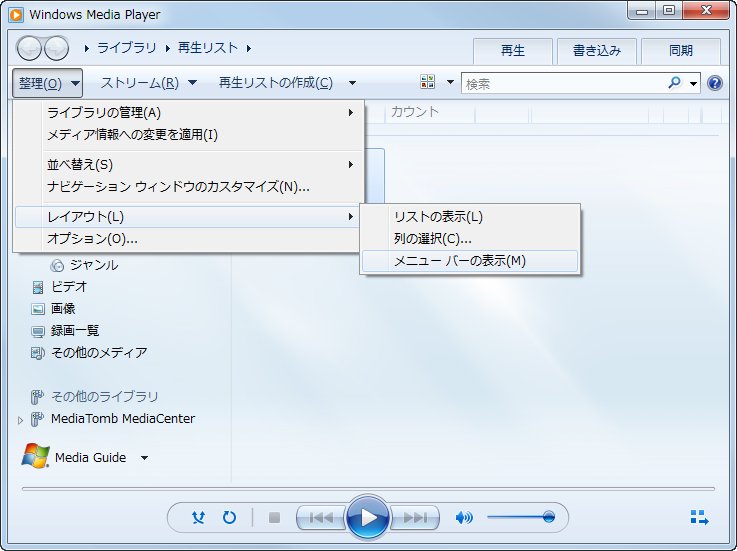Open the view options dropdown arrow
This screenshot has height=551, width=737.
coord(450,82)
